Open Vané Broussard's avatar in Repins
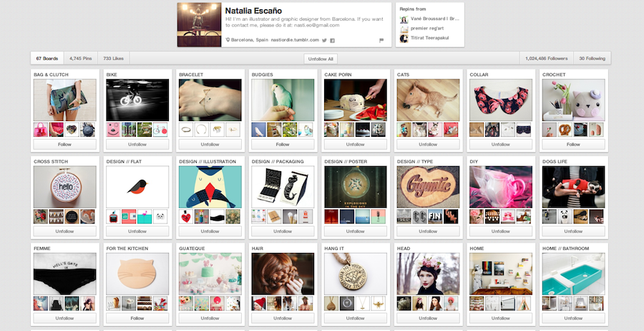The width and height of the screenshot is (644, 331). tap(404, 19)
